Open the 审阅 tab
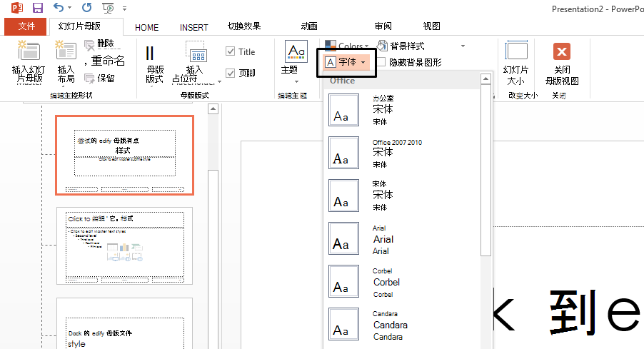Image resolution: width=644 pixels, height=349 pixels. click(383, 26)
